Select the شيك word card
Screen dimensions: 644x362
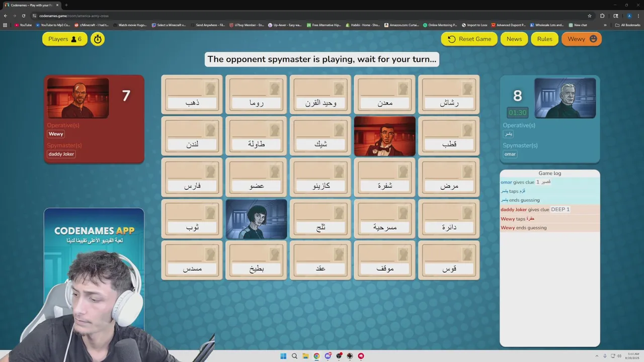pyautogui.click(x=320, y=136)
